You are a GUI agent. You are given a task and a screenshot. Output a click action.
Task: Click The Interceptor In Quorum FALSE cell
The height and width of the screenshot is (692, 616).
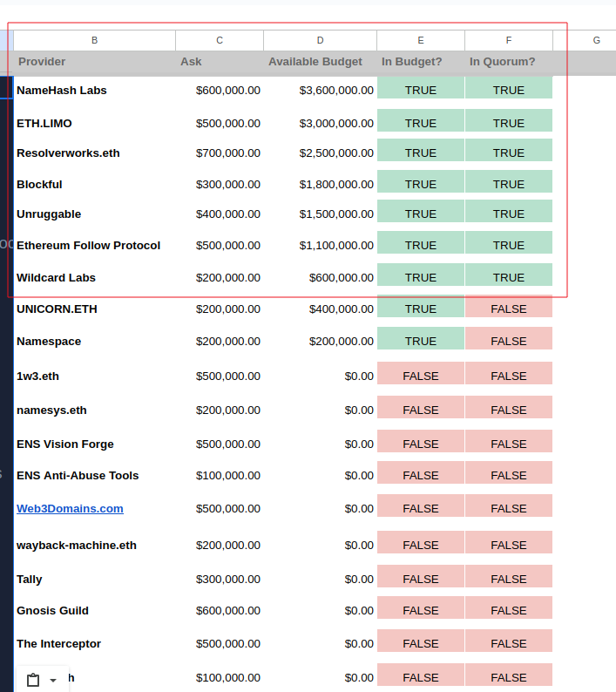(x=508, y=641)
